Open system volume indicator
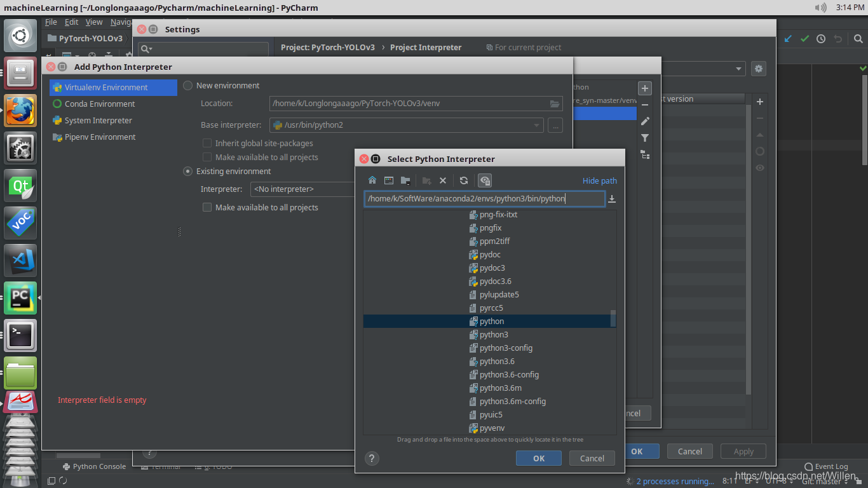Viewport: 868px width, 488px height. pos(820,8)
